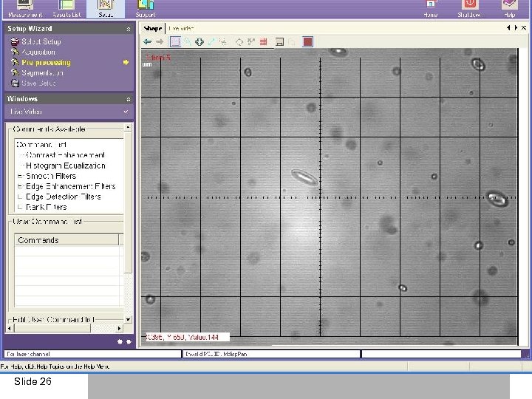532x399 pixels.
Task: Click the rotate circular arrows icon
Action: click(x=239, y=41)
